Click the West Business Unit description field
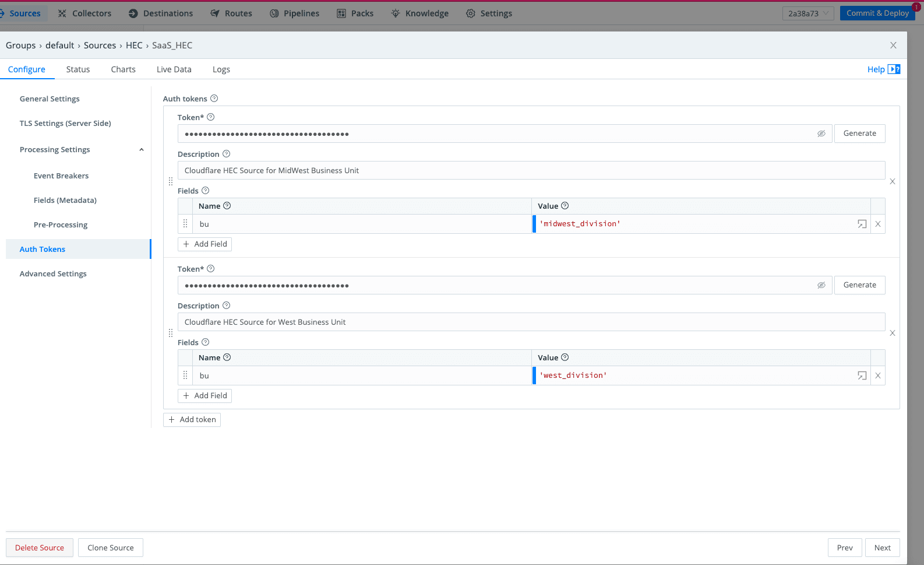 coord(531,322)
